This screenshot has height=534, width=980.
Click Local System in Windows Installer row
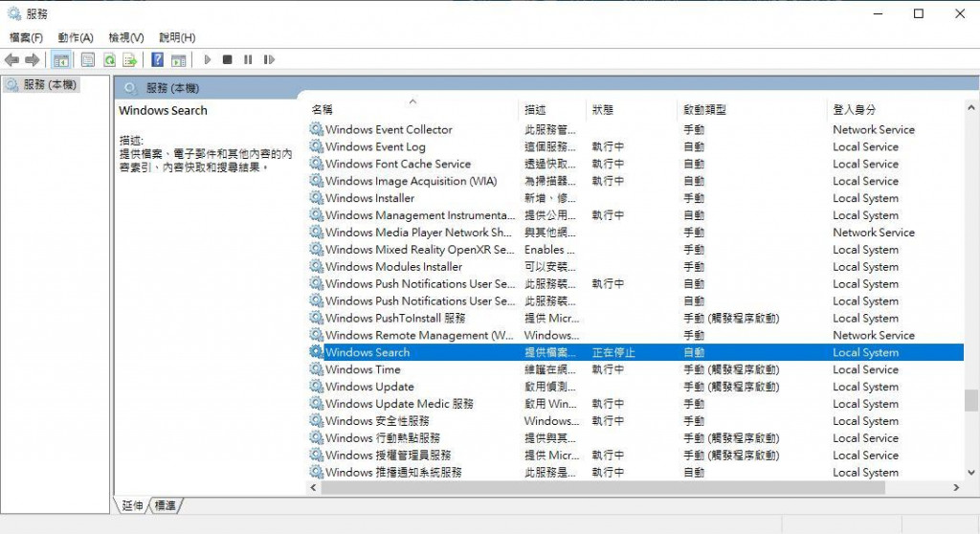click(865, 198)
